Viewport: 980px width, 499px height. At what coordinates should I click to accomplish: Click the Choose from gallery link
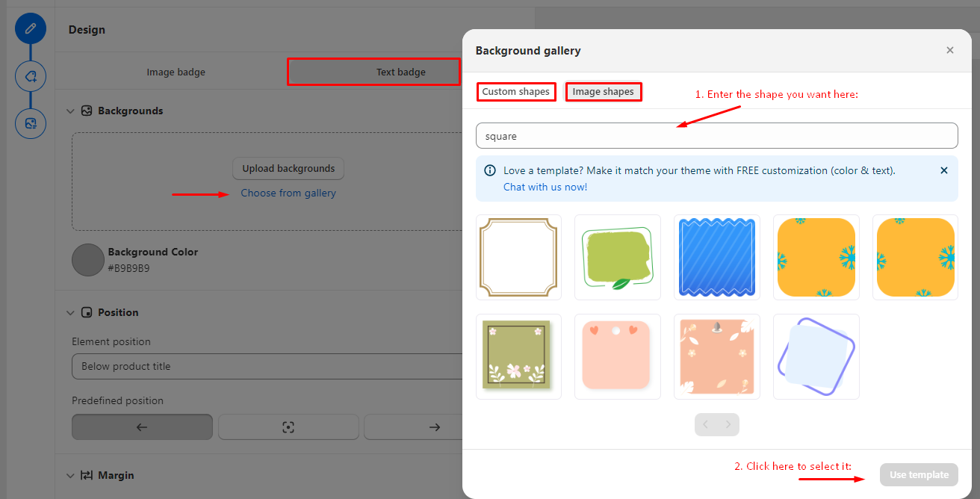click(288, 193)
